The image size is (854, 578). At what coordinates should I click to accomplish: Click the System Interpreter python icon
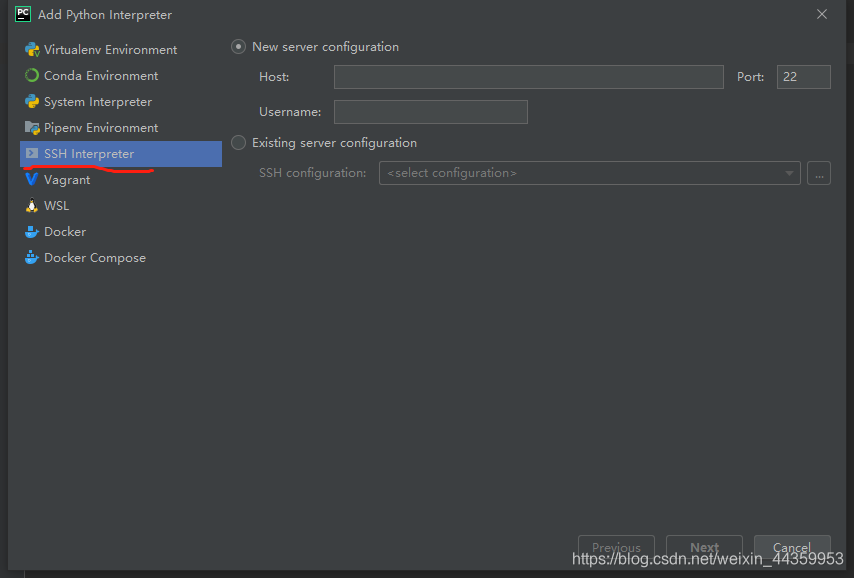pyautogui.click(x=32, y=101)
